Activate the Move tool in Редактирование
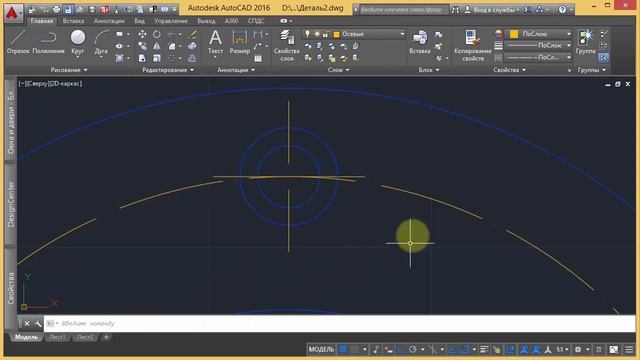The height and width of the screenshot is (360, 640). [142, 34]
